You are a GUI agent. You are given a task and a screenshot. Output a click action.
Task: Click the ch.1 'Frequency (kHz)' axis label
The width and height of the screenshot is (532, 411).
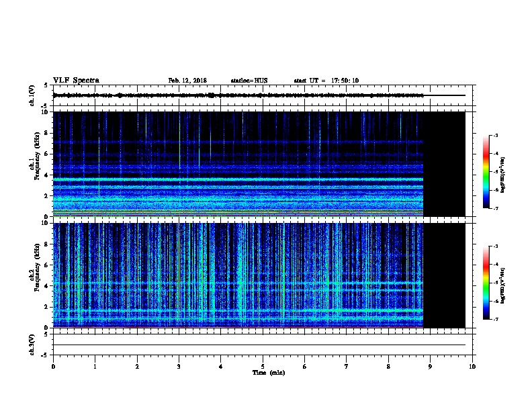coord(37,156)
